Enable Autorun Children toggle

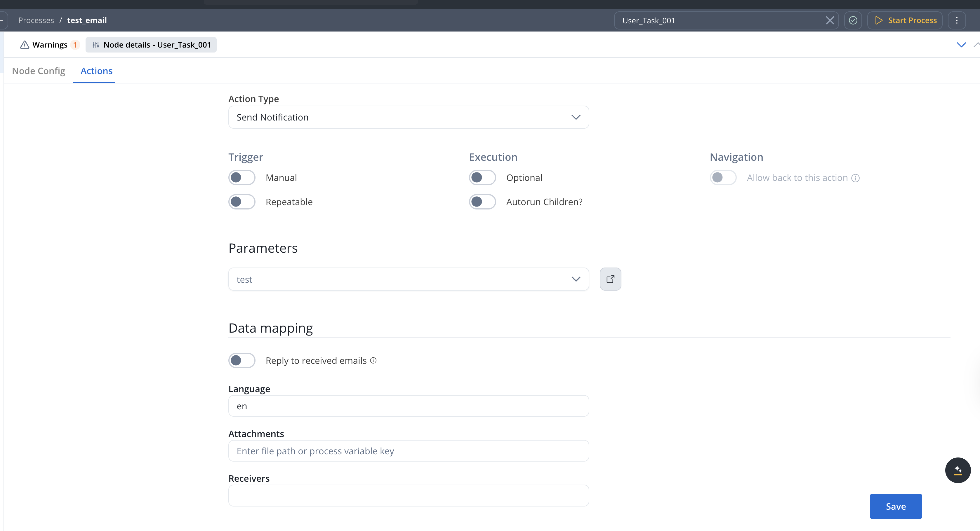pyautogui.click(x=482, y=202)
